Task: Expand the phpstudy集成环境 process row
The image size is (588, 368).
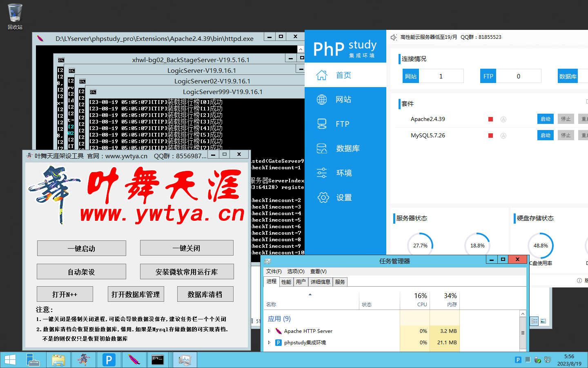Action: coord(269,343)
